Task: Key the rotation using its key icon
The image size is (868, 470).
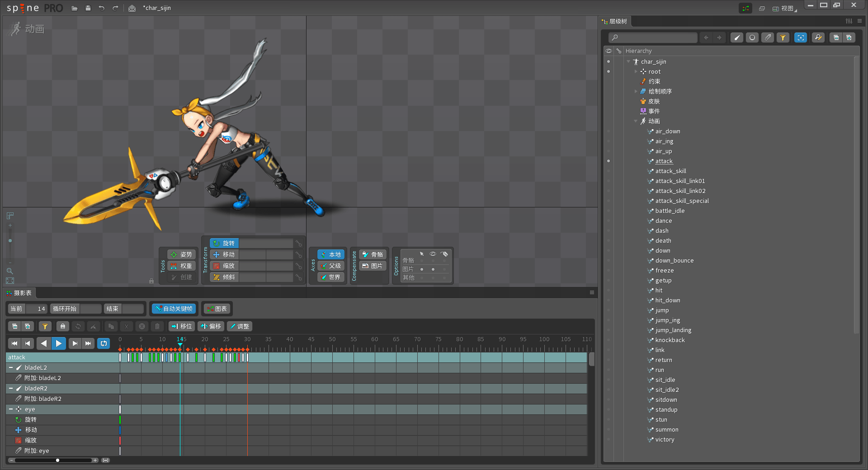Action: (298, 243)
